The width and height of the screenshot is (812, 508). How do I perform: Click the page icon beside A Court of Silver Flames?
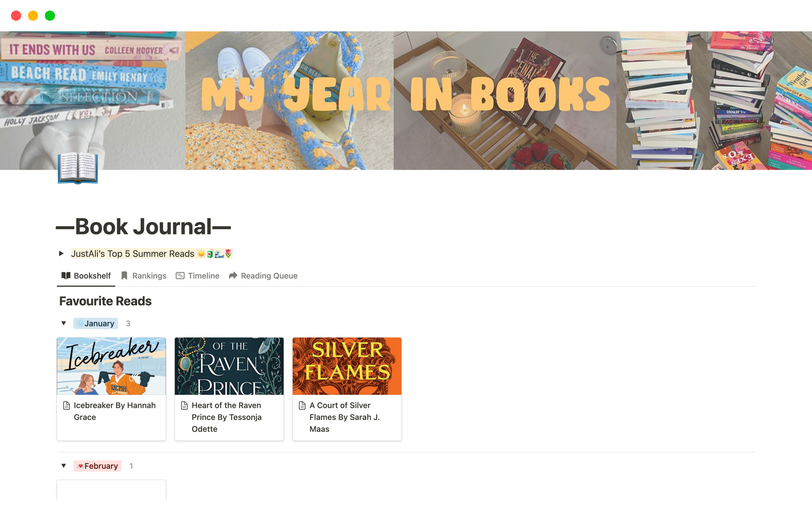[302, 406]
